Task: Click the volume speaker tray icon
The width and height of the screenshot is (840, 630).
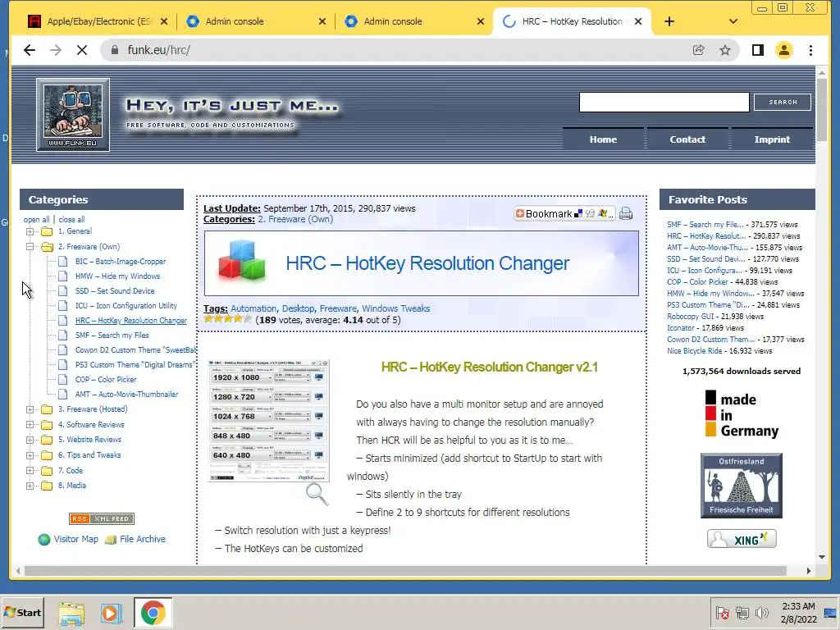Action: pos(761,614)
